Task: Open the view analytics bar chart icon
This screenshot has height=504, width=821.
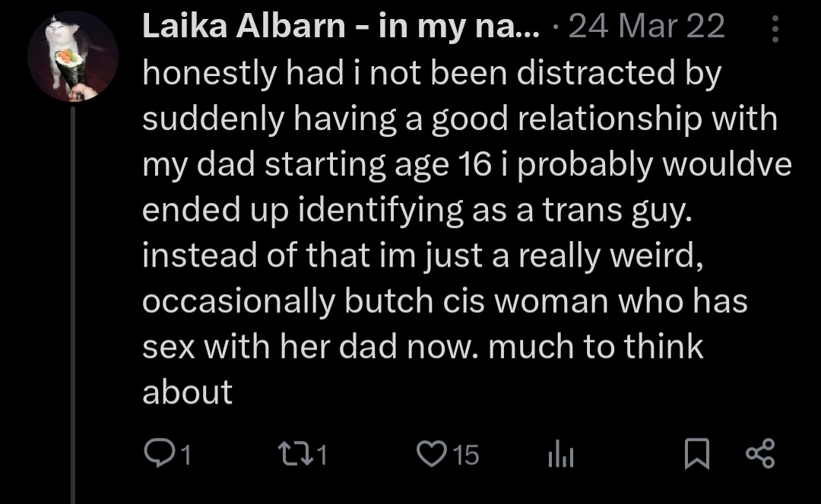Action: pos(559,455)
